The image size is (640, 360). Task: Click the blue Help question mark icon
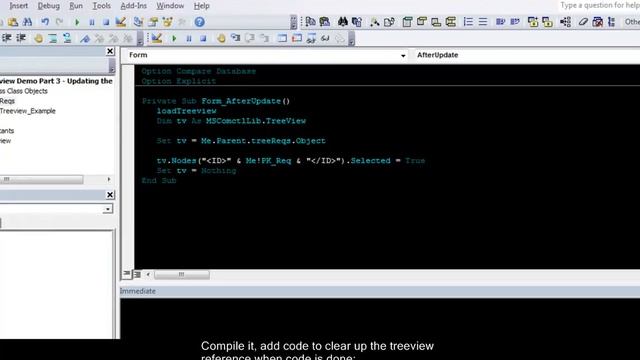[x=199, y=22]
